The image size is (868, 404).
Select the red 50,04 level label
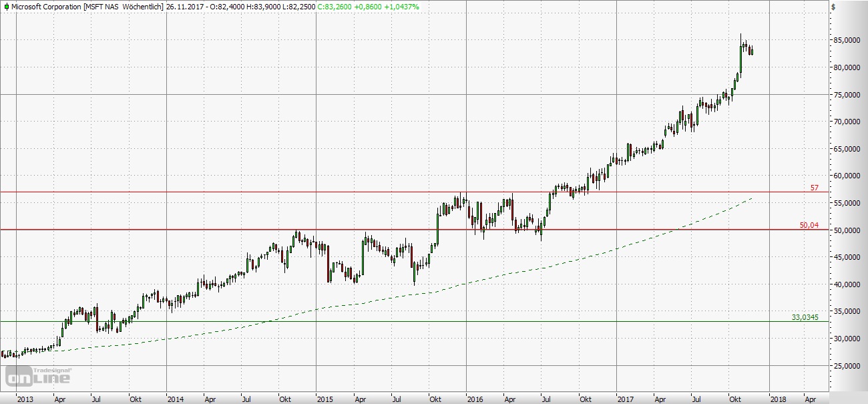click(x=809, y=226)
